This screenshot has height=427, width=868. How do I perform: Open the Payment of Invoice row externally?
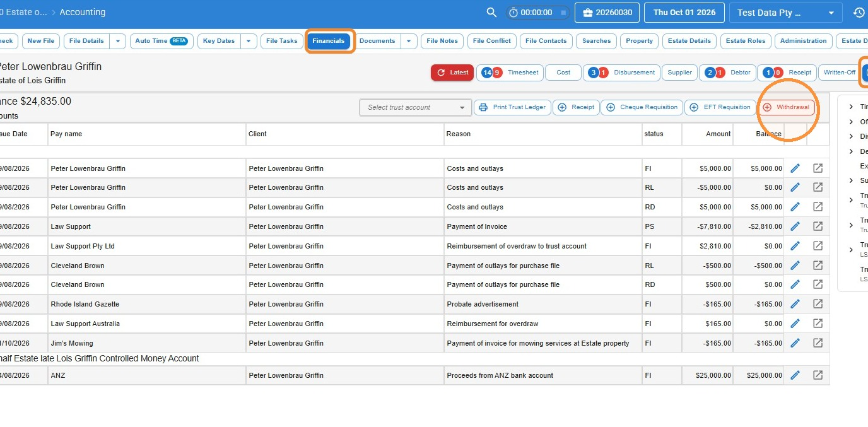coord(818,226)
